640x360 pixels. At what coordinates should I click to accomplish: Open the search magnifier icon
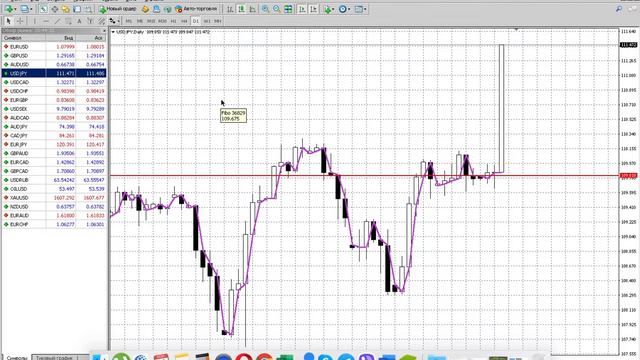(x=619, y=9)
